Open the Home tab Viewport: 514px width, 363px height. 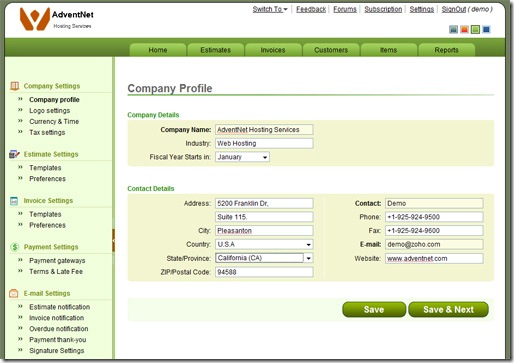(x=158, y=50)
